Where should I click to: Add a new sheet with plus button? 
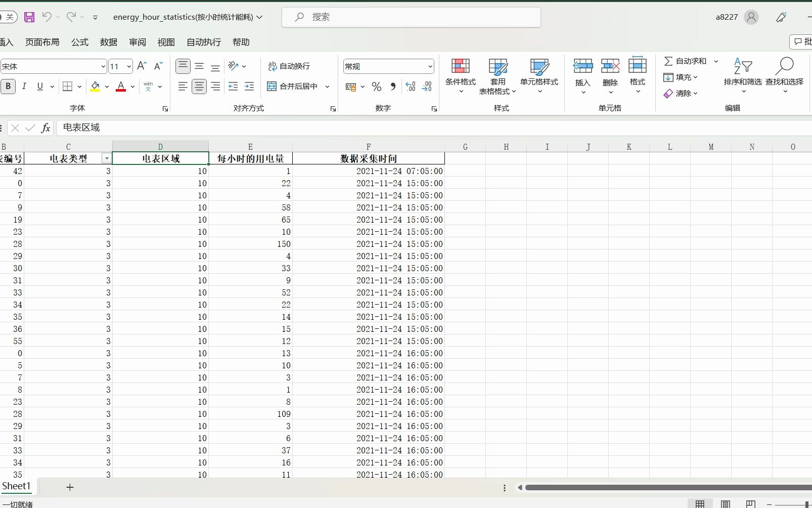[x=70, y=487]
